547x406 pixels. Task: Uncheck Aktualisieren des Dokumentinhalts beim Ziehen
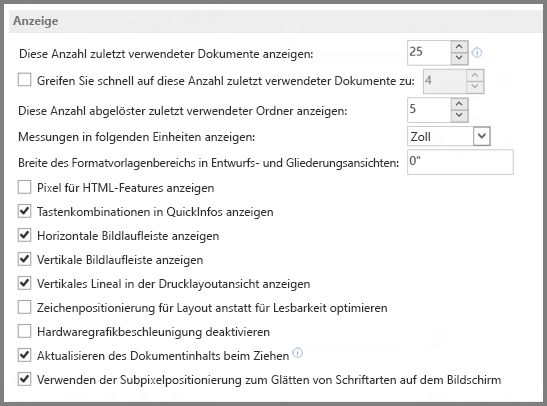pyautogui.click(x=24, y=355)
